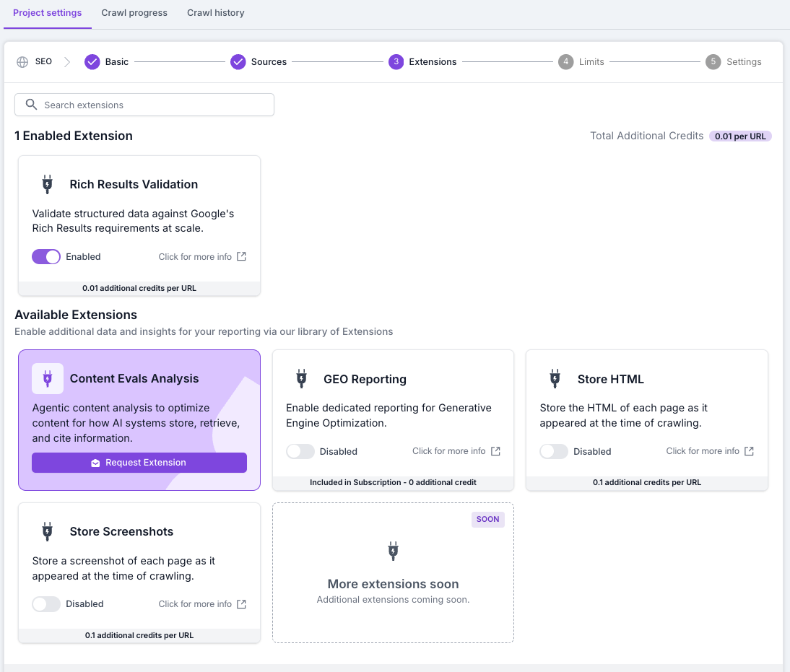
Task: Enable the Store Screenshots toggle
Action: coord(46,604)
